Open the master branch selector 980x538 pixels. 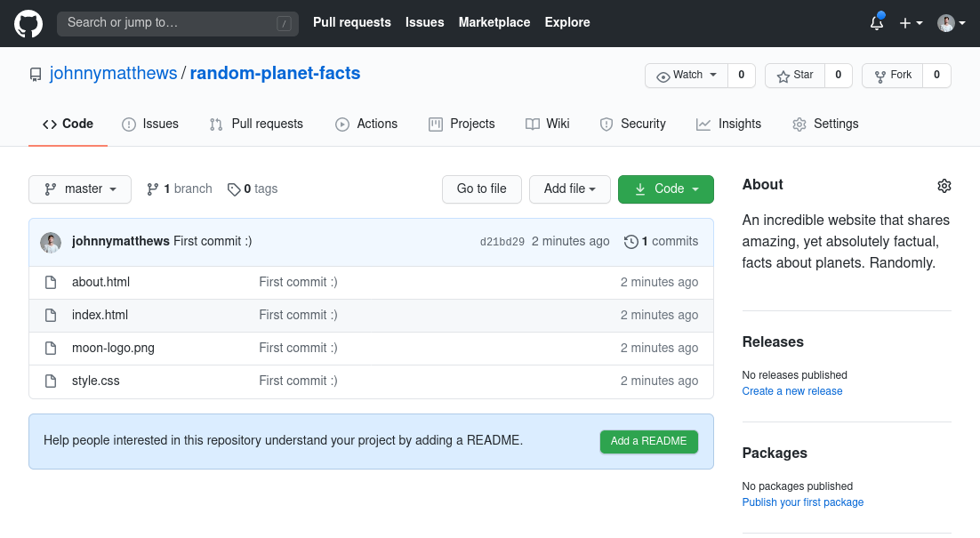click(79, 189)
